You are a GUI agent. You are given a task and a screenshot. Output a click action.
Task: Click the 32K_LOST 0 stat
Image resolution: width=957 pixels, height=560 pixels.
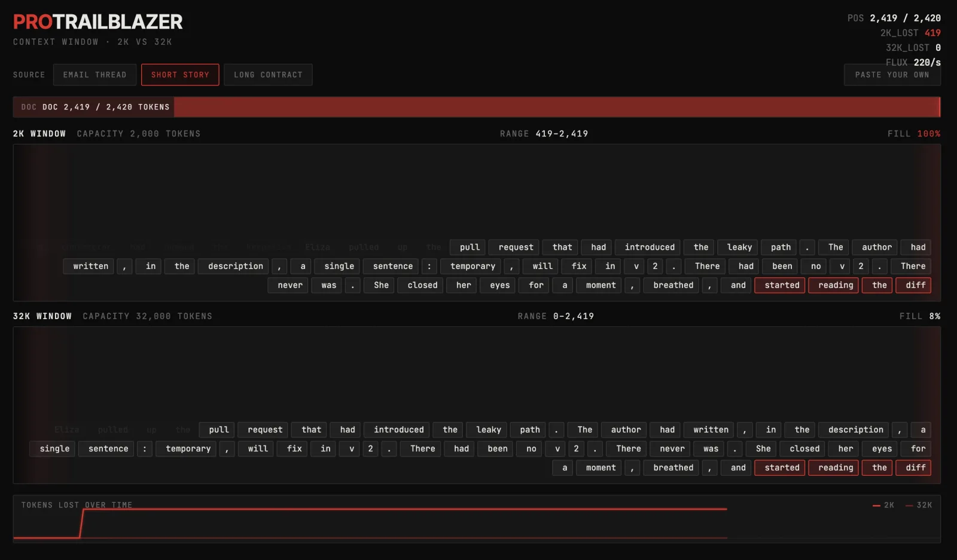tap(913, 48)
